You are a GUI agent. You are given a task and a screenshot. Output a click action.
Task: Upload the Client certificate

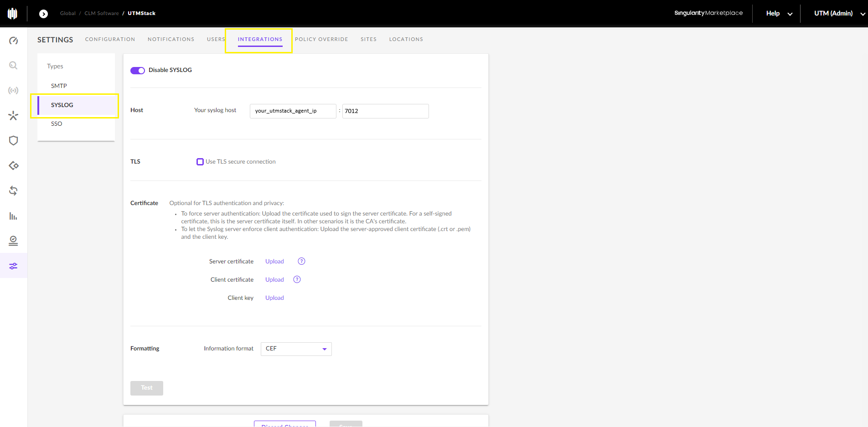(x=274, y=280)
